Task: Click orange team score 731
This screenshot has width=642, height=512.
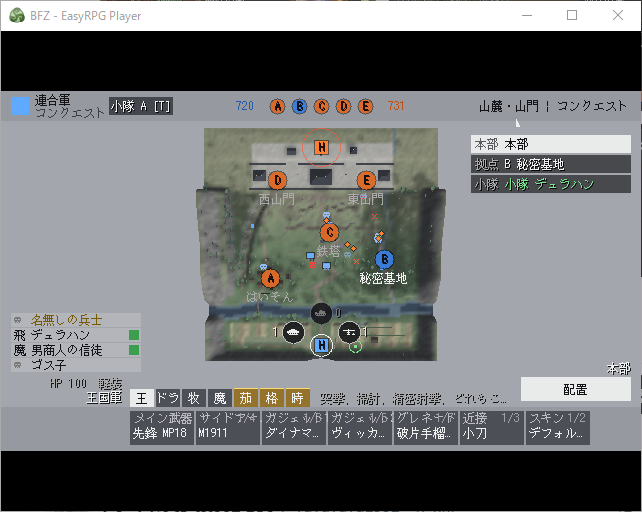Action: coord(396,106)
